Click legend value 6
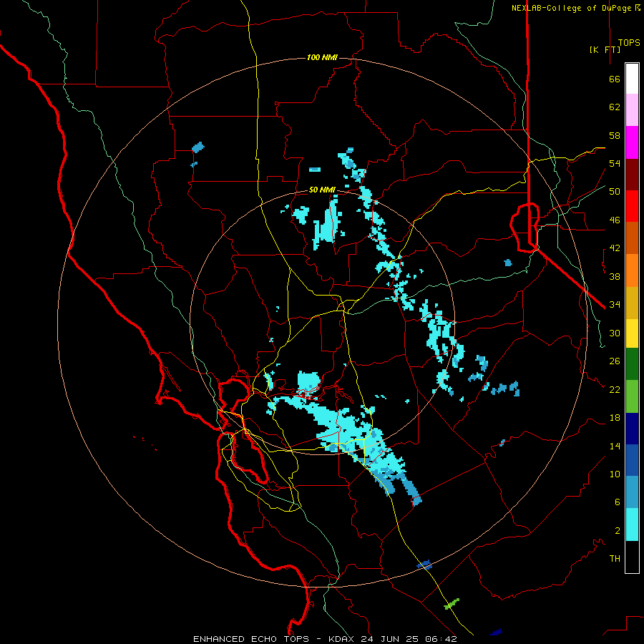 point(617,502)
